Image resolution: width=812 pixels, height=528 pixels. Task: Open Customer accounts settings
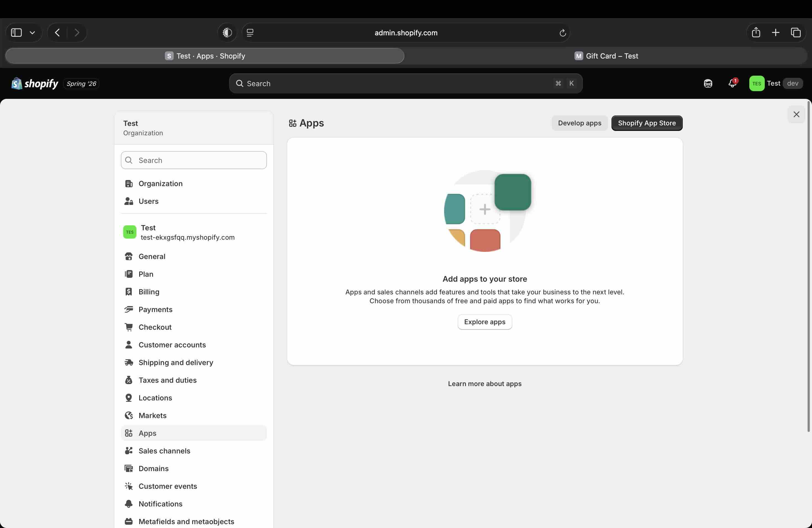click(194, 345)
